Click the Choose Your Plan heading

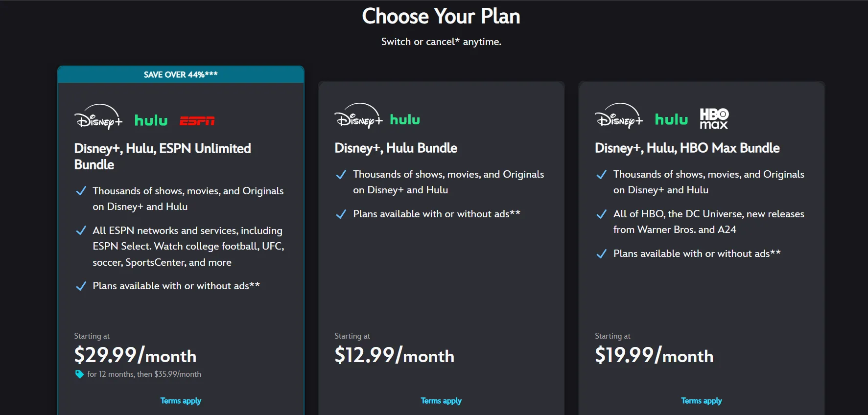pos(441,16)
